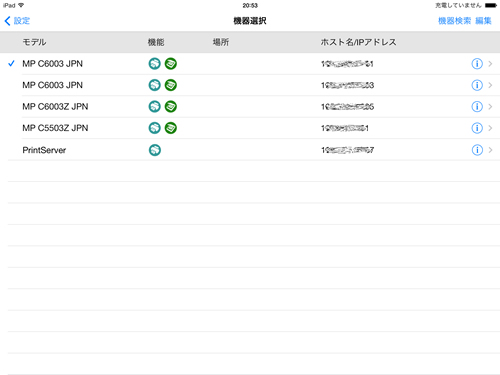Tap the blue checkmark on selected device

pyautogui.click(x=11, y=63)
